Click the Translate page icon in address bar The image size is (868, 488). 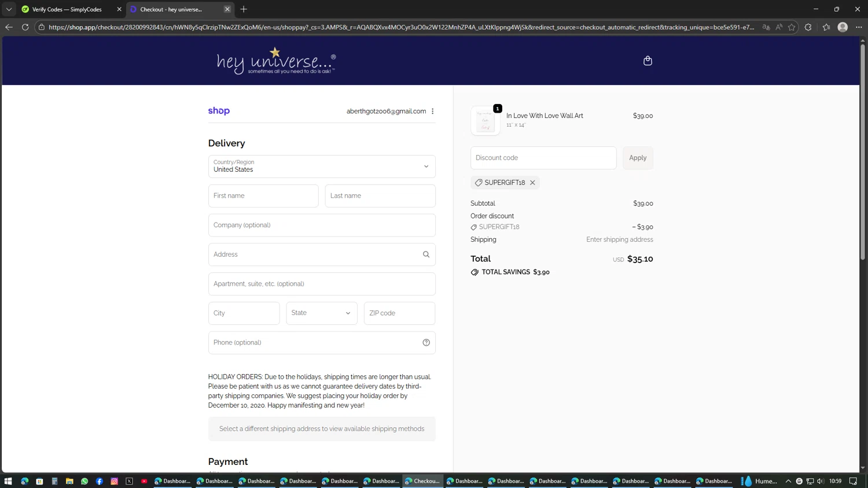(766, 27)
